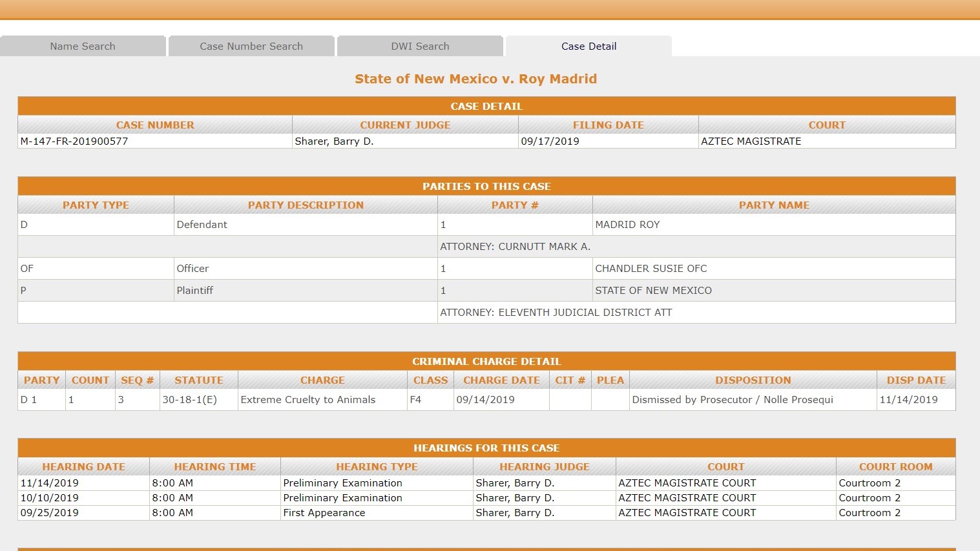Open the Name Search tab

tap(83, 47)
